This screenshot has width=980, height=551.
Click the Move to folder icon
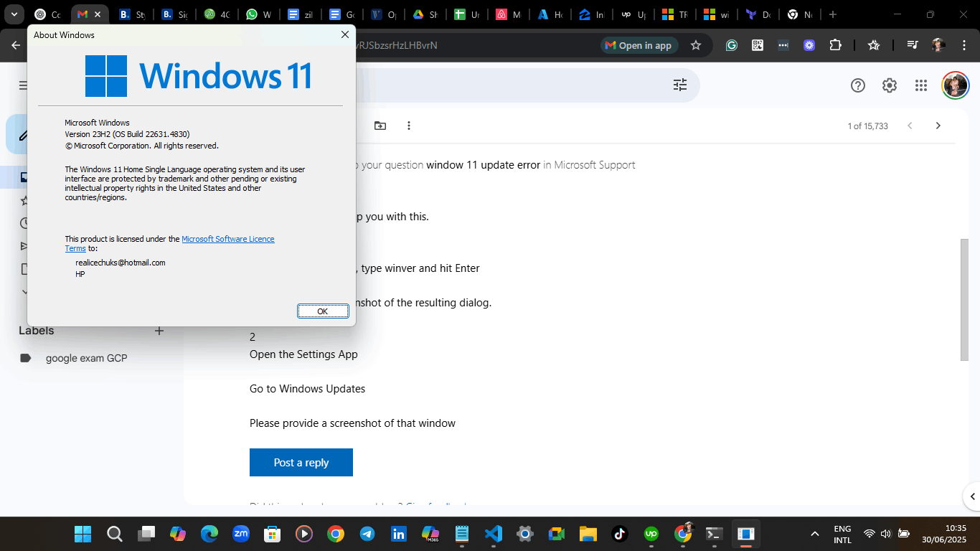[x=380, y=126]
